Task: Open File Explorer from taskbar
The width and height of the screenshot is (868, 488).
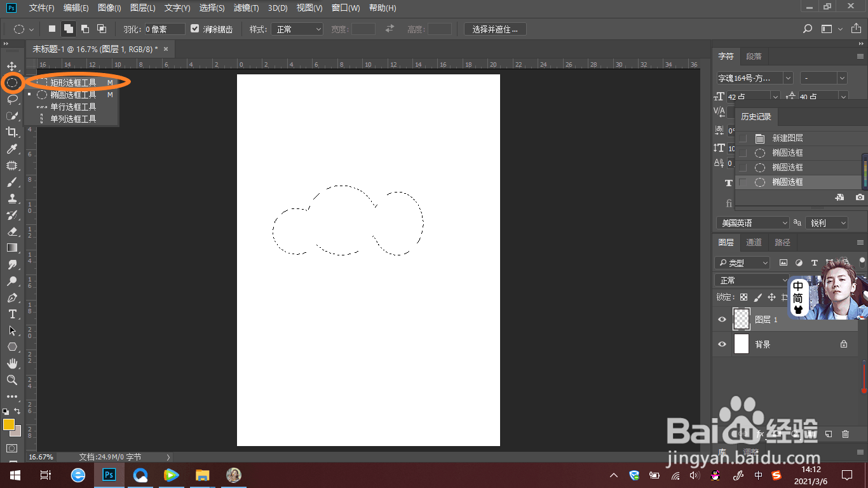Action: 203,475
